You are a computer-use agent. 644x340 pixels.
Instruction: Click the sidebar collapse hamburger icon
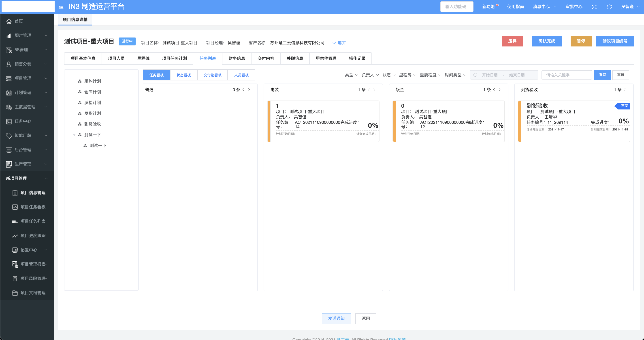pyautogui.click(x=61, y=7)
